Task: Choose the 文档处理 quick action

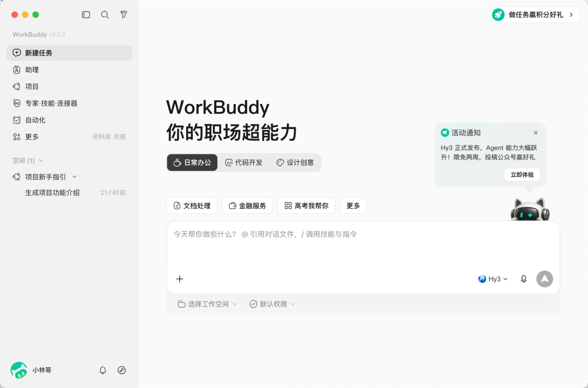Action: tap(192, 206)
